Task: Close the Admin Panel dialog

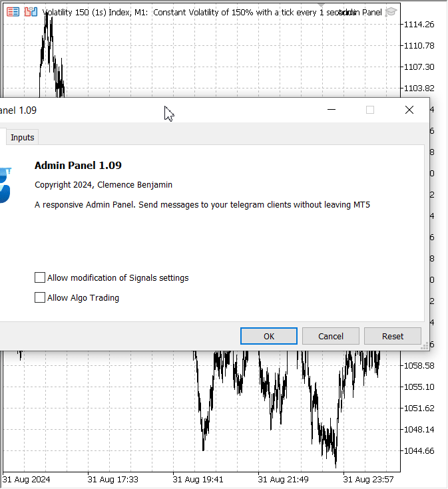Action: (409, 110)
